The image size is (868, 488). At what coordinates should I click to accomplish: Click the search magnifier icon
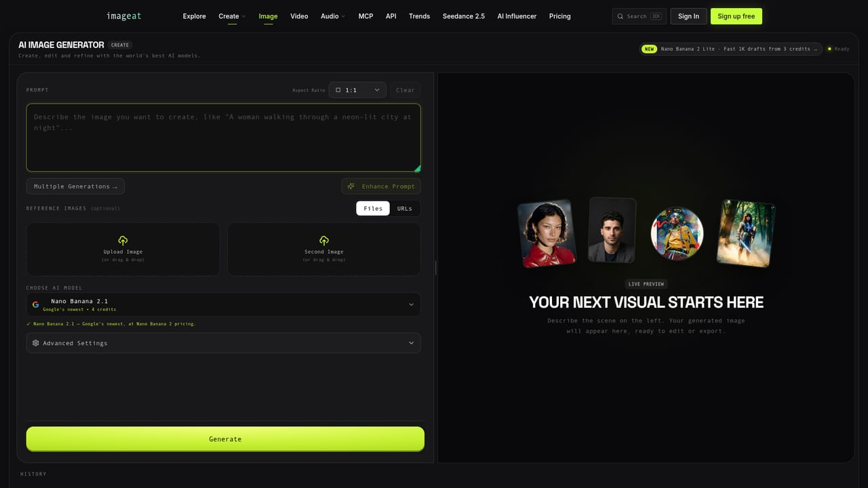click(x=620, y=16)
